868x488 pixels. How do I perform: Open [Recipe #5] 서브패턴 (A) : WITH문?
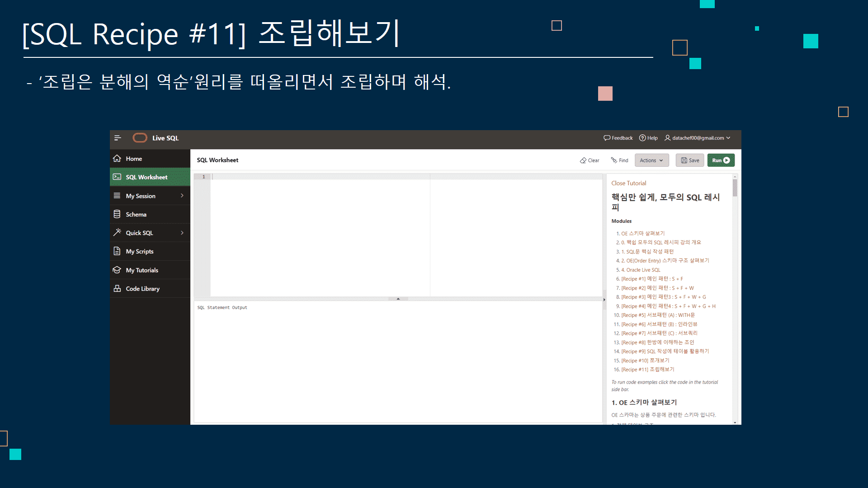pos(658,315)
